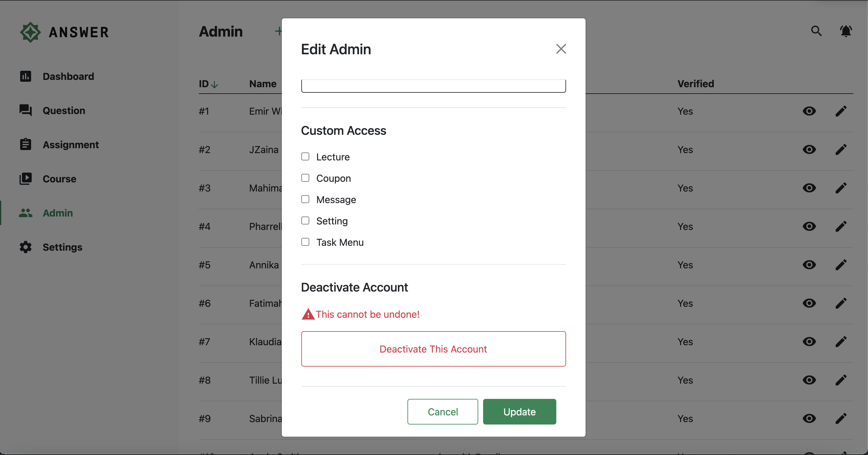Enable the Task Menu permission
The height and width of the screenshot is (455, 868).
tap(305, 242)
